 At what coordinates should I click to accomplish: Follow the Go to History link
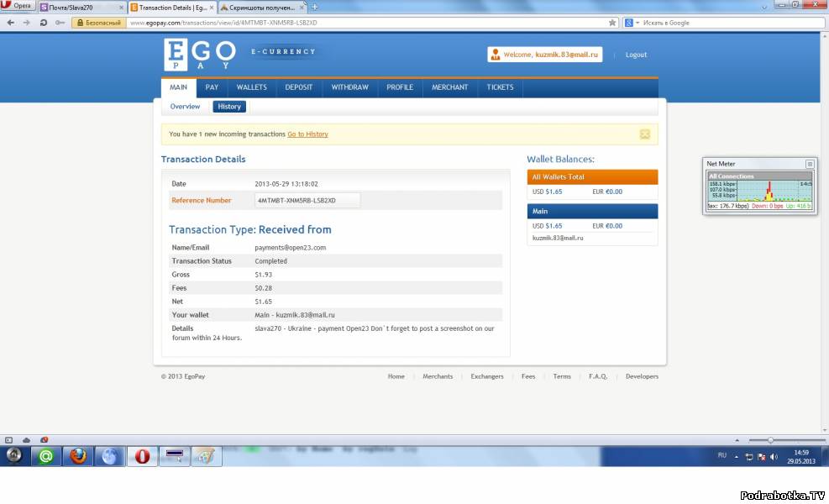[x=307, y=134]
